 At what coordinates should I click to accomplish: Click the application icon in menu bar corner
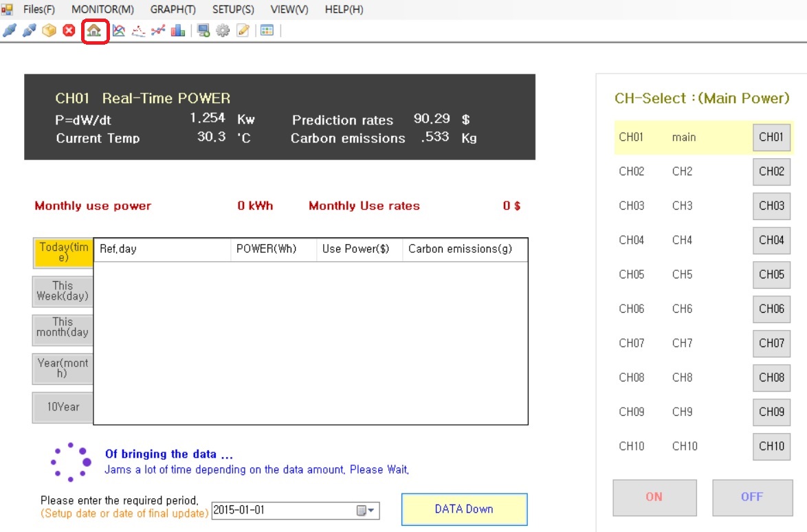7,9
